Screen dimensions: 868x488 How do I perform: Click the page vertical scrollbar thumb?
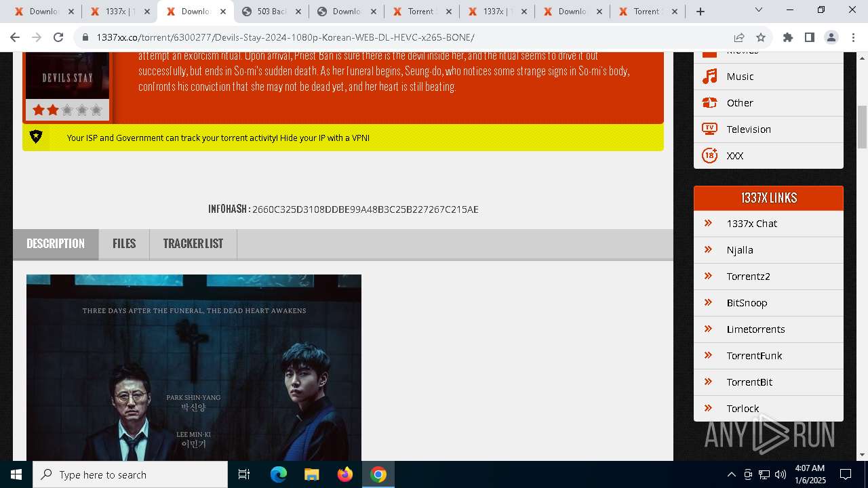coord(862,127)
